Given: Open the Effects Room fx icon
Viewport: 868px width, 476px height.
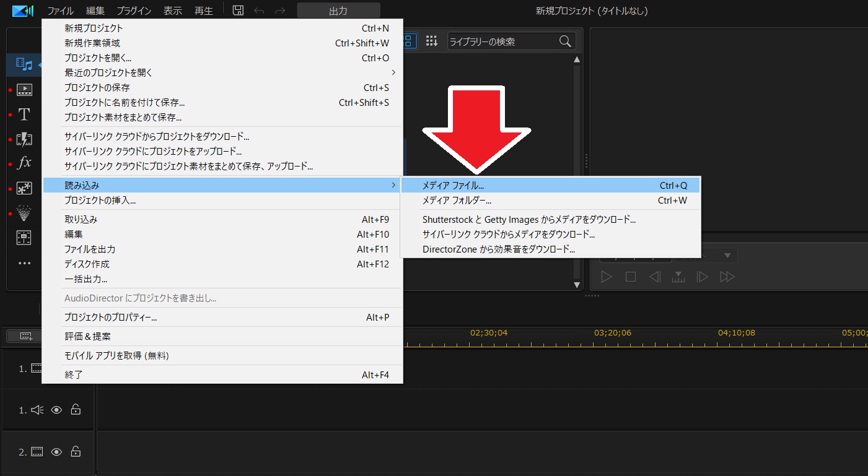Looking at the screenshot, I should tap(24, 163).
